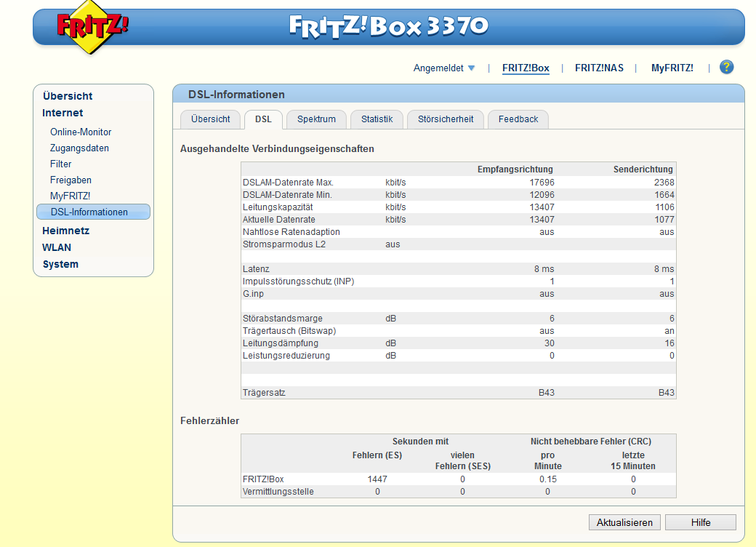Click Impulsstörungsschutz (INP) label

[x=299, y=282]
